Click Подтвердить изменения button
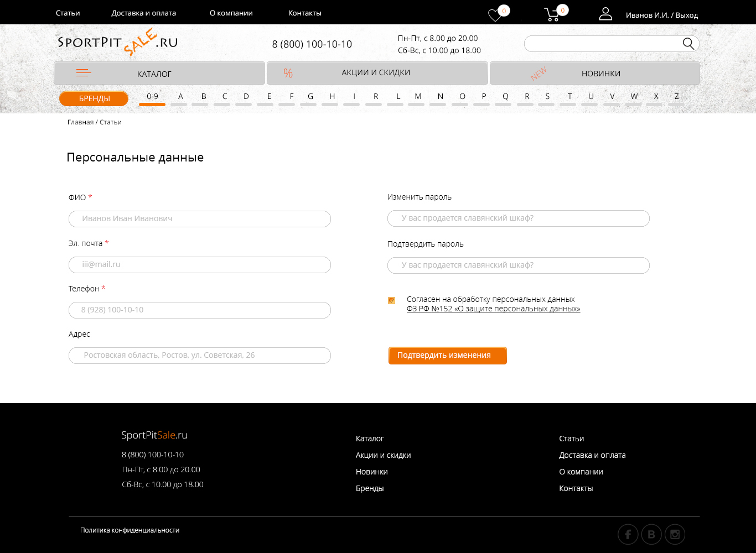The image size is (756, 553). (448, 356)
